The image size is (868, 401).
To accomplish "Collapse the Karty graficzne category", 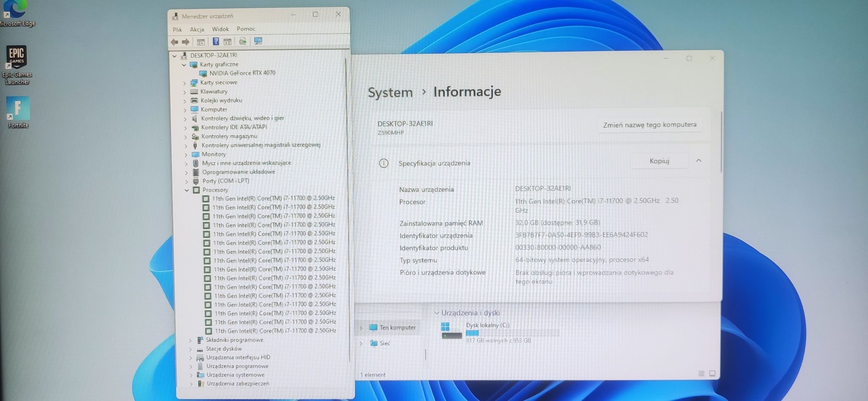I will coord(184,65).
